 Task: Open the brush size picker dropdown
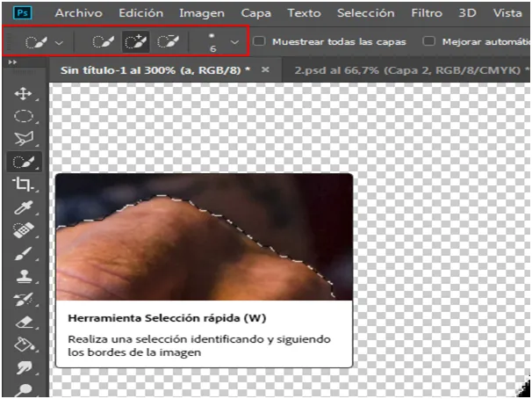[x=234, y=42]
